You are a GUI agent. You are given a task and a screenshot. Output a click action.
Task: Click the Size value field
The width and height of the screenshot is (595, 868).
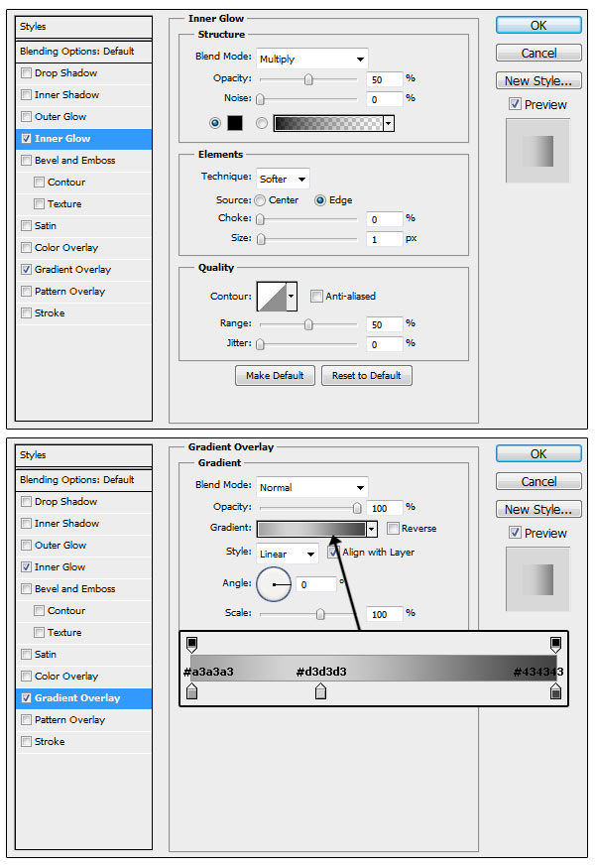[x=384, y=239]
